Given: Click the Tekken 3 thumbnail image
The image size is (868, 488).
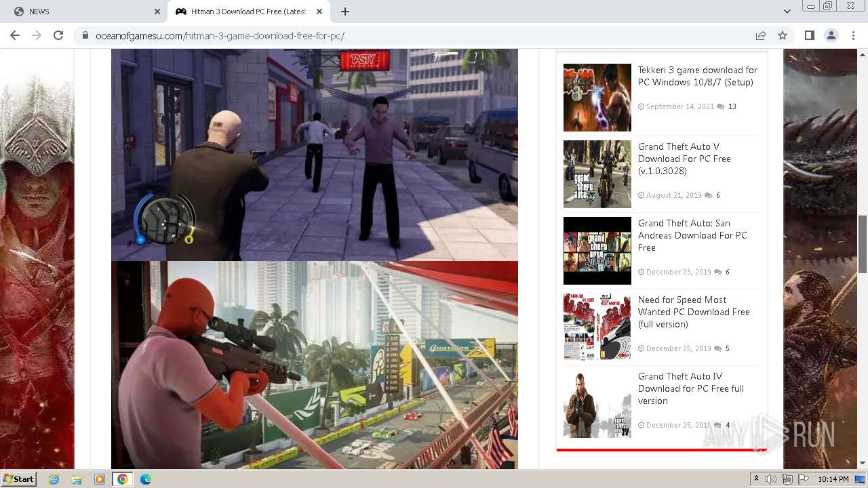Looking at the screenshot, I should pos(597,98).
